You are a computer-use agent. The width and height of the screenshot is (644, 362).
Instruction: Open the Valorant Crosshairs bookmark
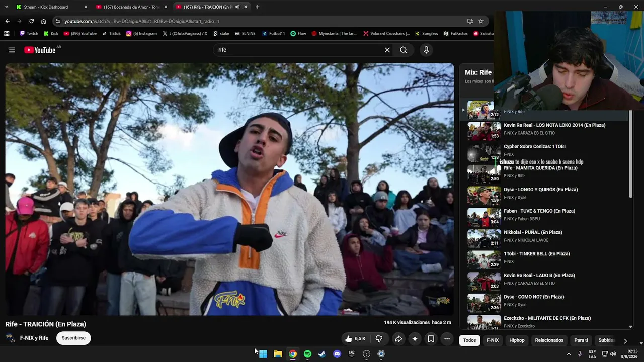(386, 34)
